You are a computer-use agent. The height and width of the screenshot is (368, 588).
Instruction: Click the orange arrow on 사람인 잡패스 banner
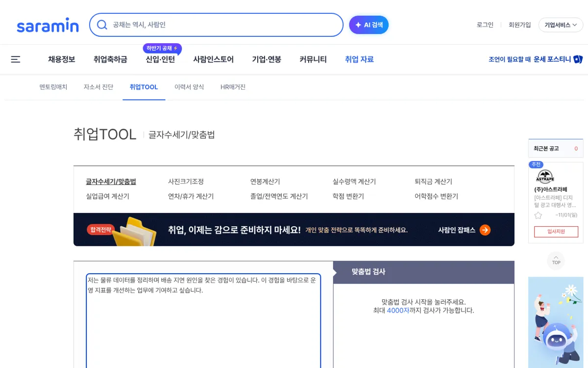pyautogui.click(x=485, y=230)
